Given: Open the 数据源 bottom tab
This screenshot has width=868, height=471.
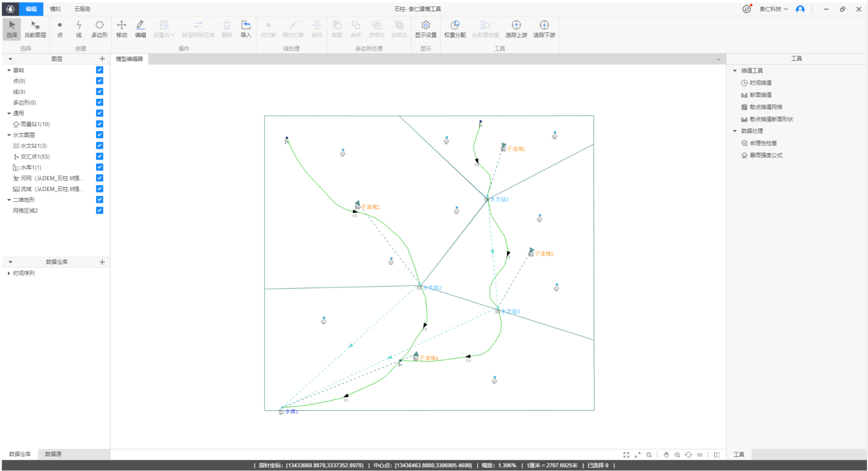Looking at the screenshot, I should coord(53,454).
